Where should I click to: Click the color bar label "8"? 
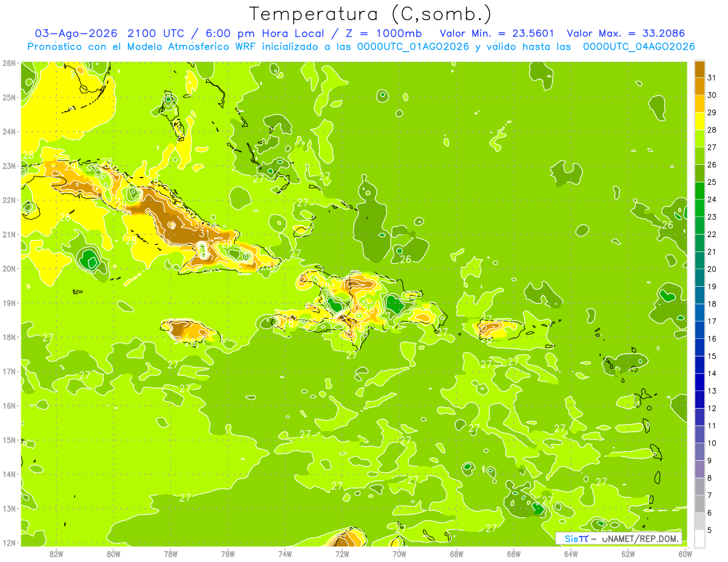(x=710, y=478)
